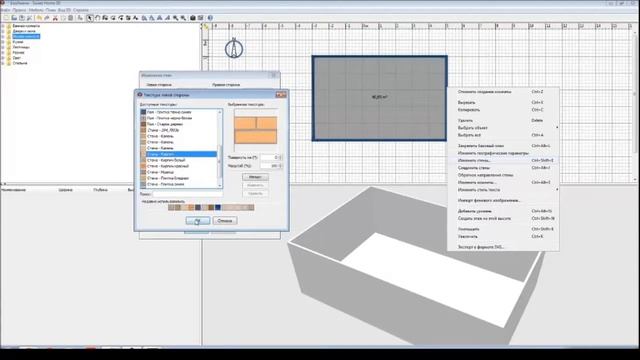Click the Create photo camera icon

[193, 18]
